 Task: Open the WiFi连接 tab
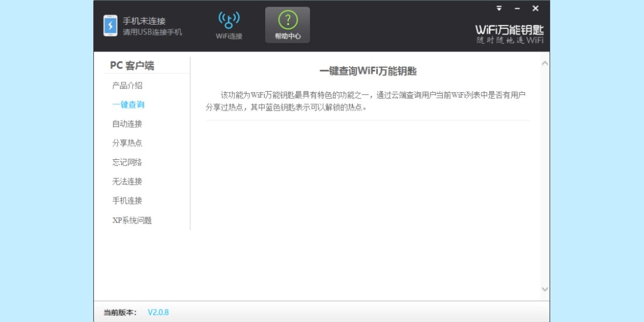pyautogui.click(x=229, y=25)
